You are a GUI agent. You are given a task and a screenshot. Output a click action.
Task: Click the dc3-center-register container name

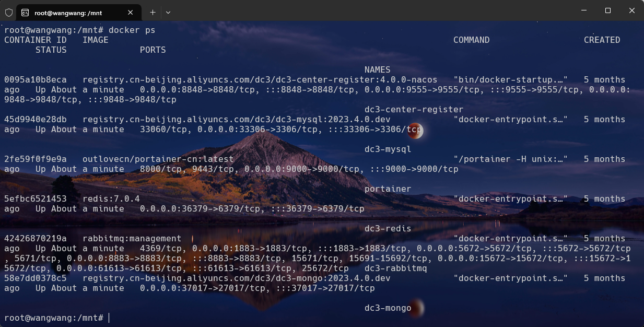pyautogui.click(x=414, y=110)
